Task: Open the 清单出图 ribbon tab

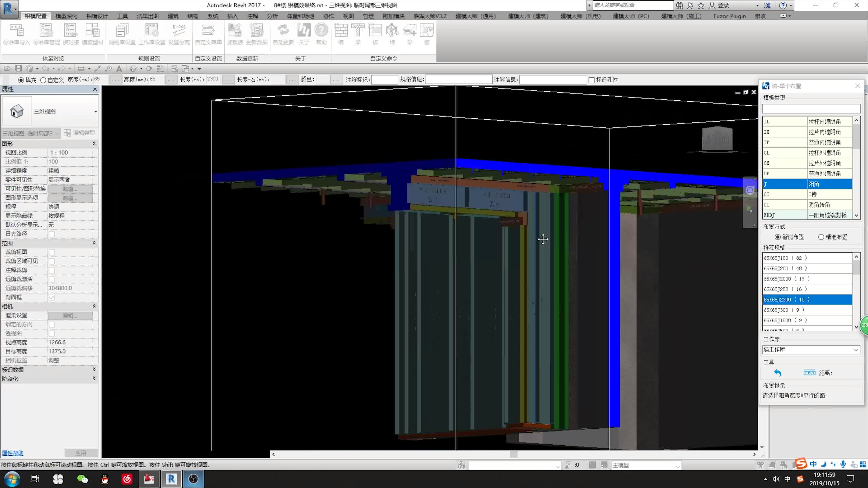Action: (x=147, y=16)
